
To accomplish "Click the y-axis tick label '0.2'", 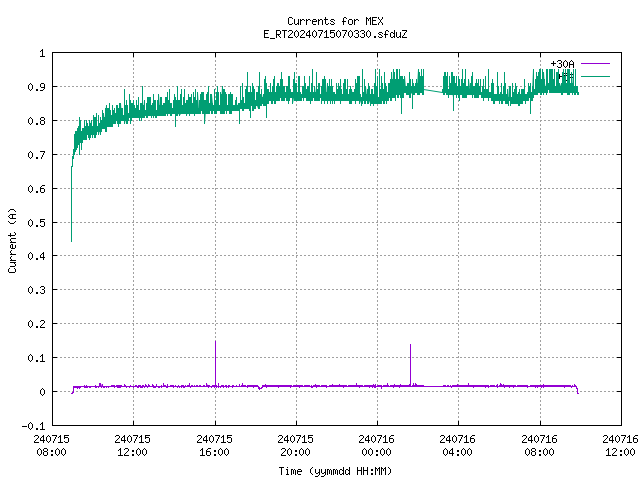I will click(x=36, y=324).
